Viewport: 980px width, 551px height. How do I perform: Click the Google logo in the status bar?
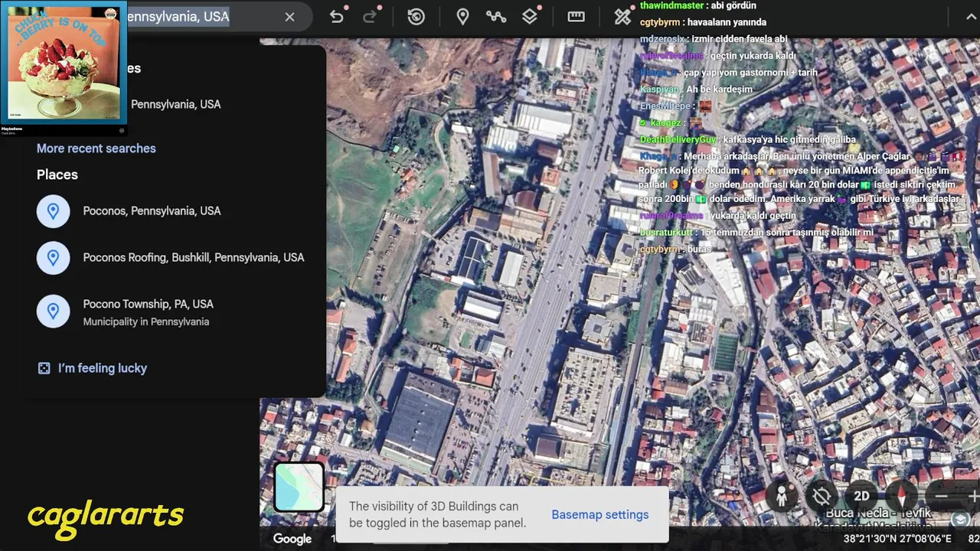(292, 539)
